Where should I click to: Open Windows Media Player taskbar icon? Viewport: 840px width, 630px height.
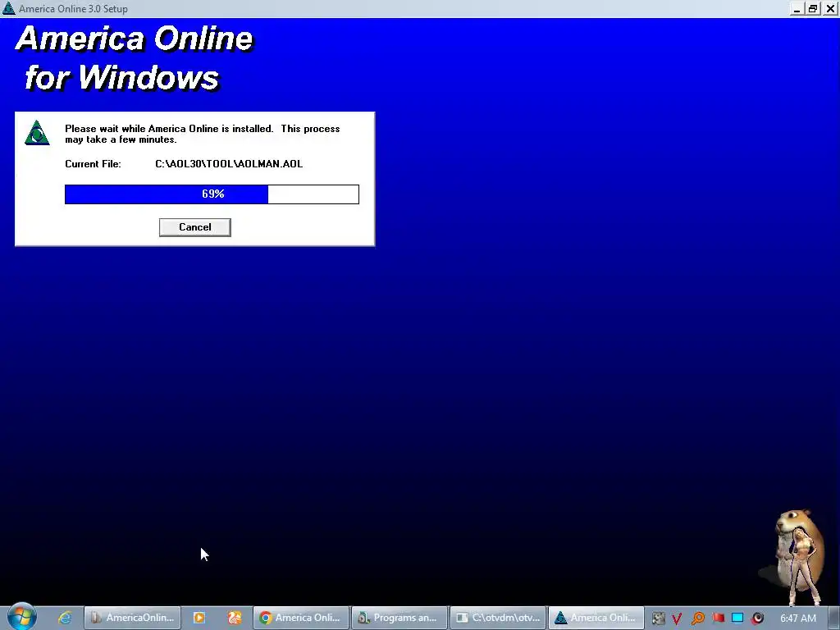(x=199, y=618)
